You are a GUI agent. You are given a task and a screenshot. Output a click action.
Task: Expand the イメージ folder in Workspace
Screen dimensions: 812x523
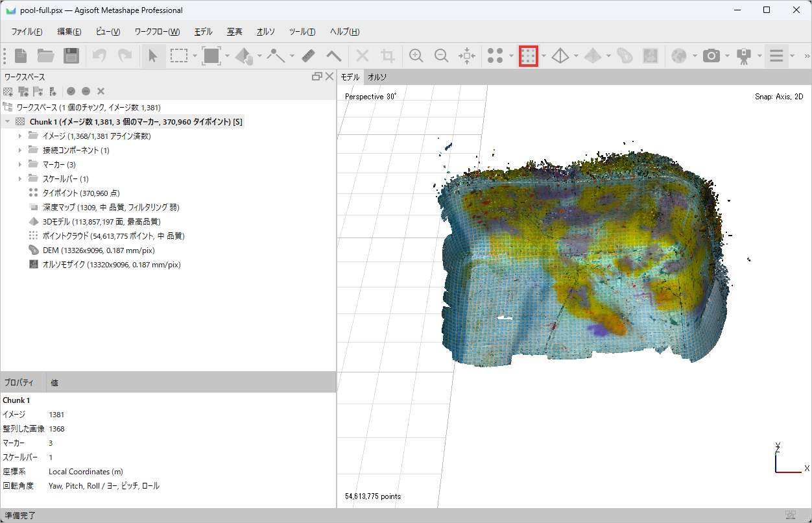(x=20, y=136)
